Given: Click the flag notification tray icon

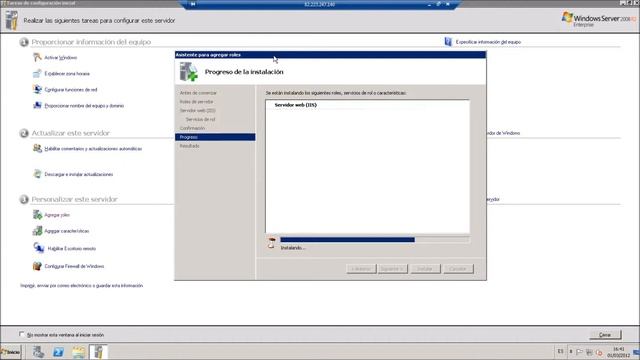Looking at the screenshot, I should point(580,352).
